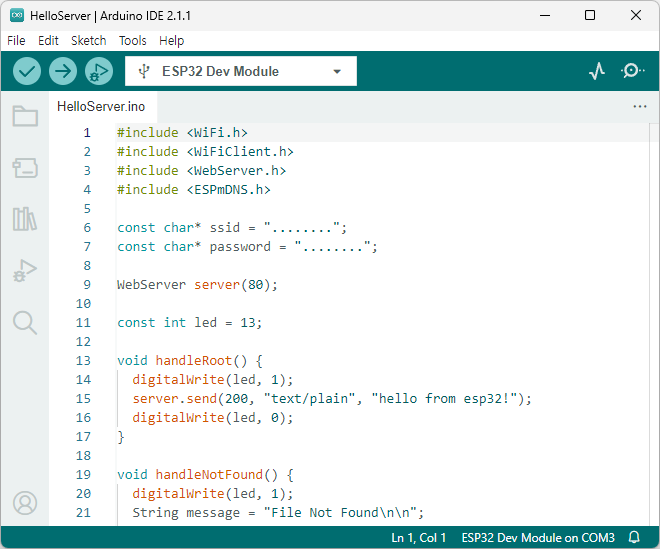Click the #include <ESPmDNS.h> line
The image size is (660, 549).
point(194,189)
